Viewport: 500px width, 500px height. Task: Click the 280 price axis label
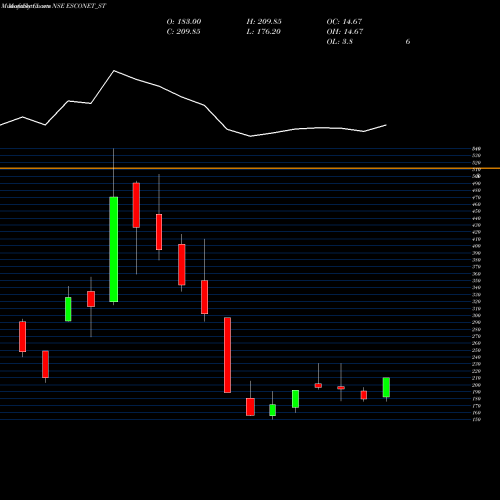pyautogui.click(x=476, y=329)
